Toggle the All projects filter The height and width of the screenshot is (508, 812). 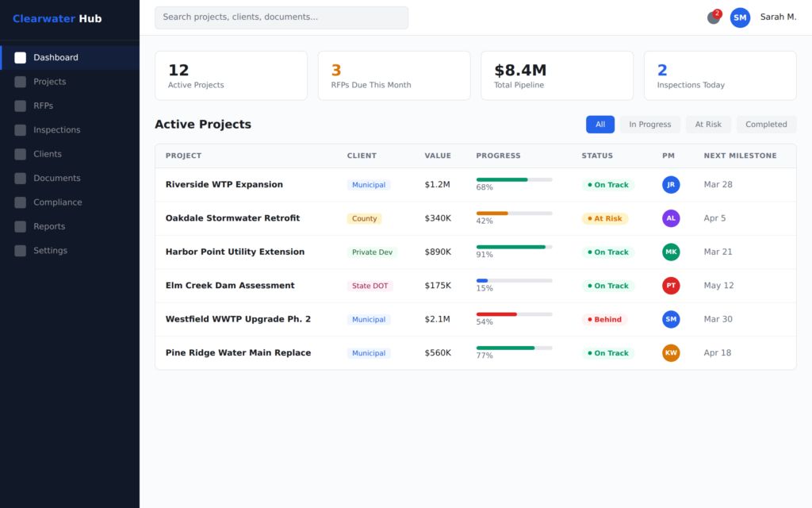(x=600, y=124)
